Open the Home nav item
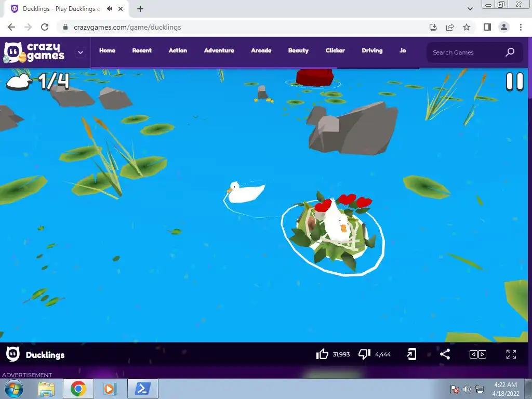This screenshot has width=532, height=399. [x=107, y=50]
